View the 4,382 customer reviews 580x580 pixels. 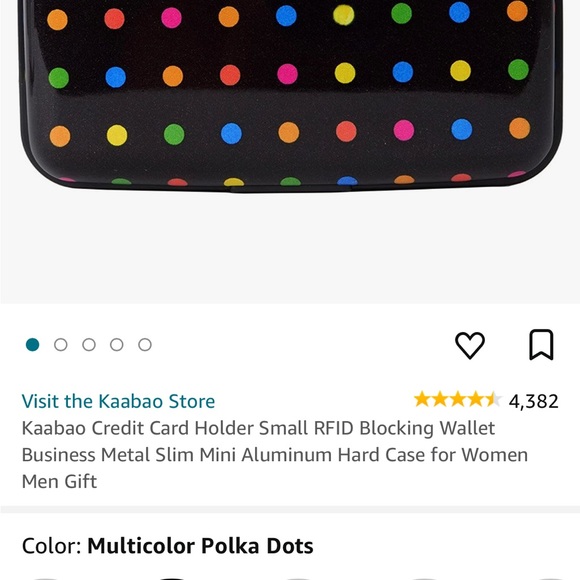tap(533, 401)
